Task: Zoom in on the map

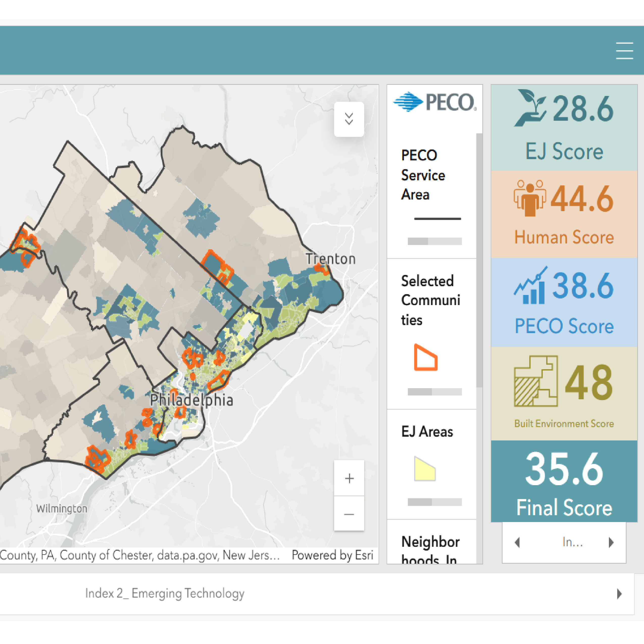Action: 349,478
